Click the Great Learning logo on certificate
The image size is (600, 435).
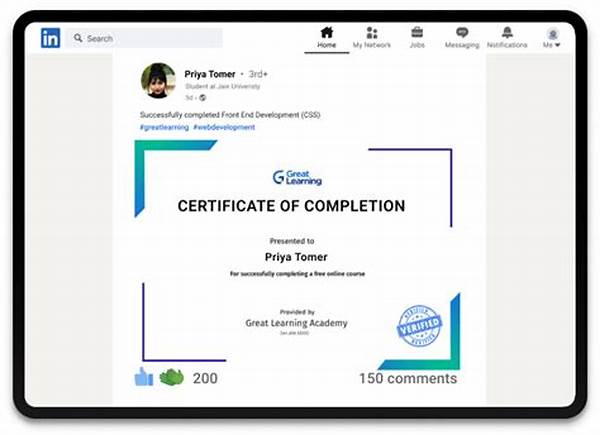click(x=297, y=178)
